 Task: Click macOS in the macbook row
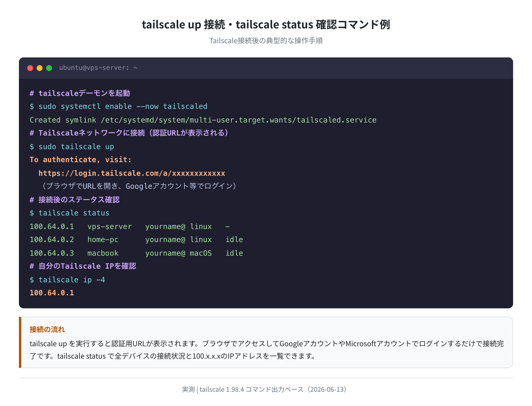coord(201,253)
